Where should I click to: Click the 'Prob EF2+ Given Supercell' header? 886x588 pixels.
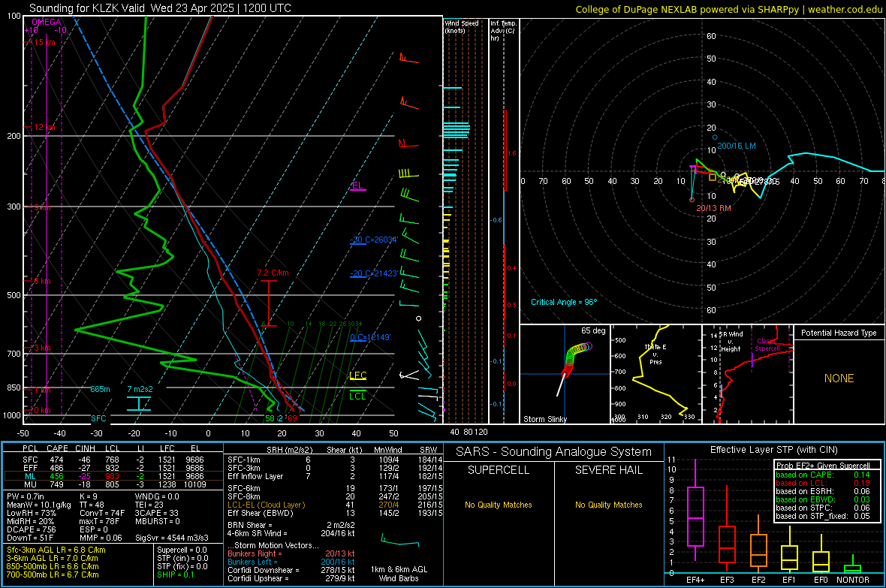[x=823, y=466]
